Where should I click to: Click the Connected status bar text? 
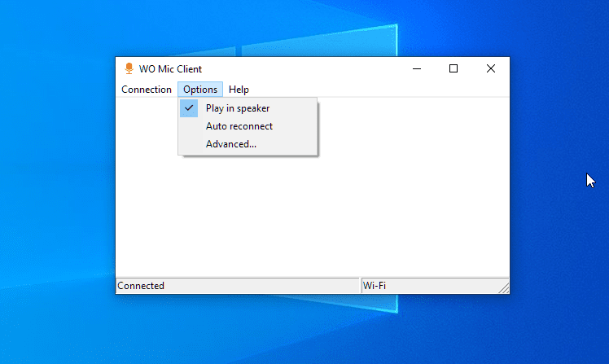(141, 286)
